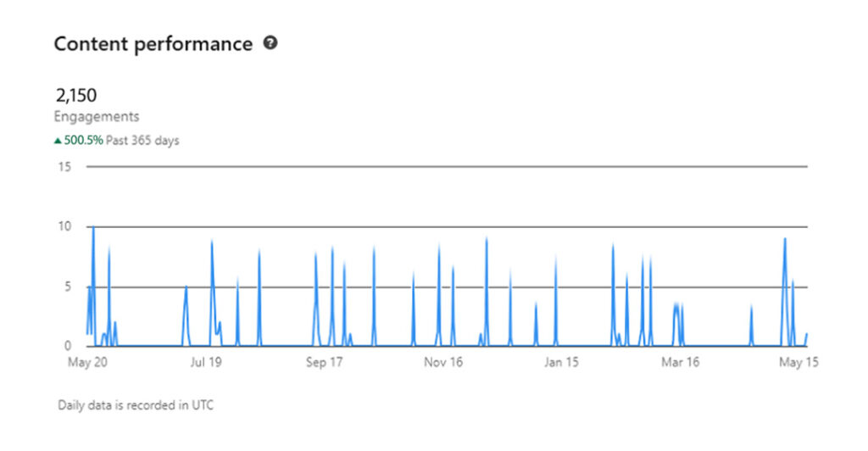Select the Sep 17 axis date
This screenshot has width=868, height=451.
(x=325, y=363)
